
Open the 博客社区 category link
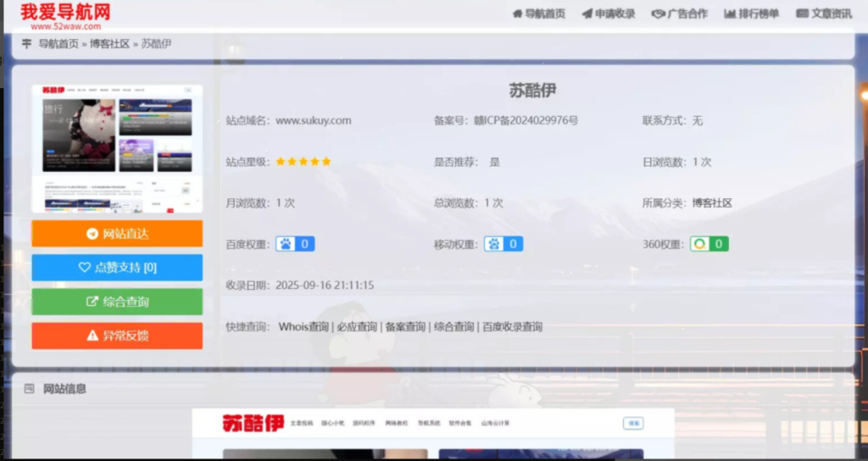[x=712, y=203]
